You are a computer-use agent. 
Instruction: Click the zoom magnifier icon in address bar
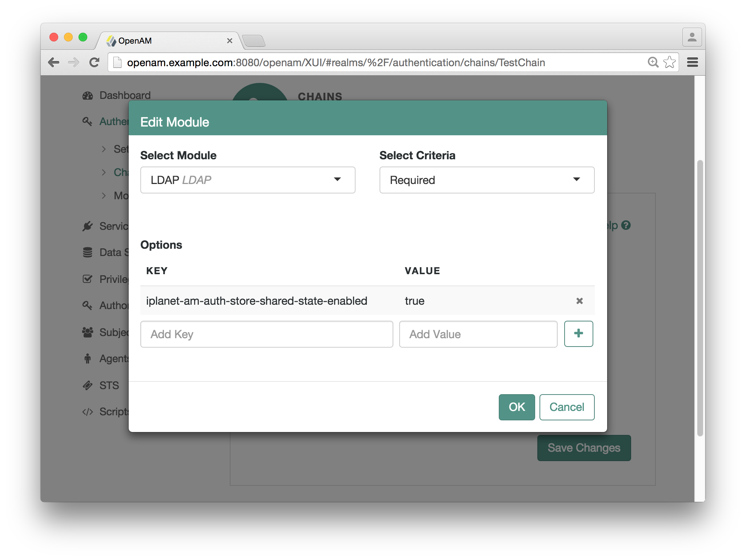click(653, 62)
